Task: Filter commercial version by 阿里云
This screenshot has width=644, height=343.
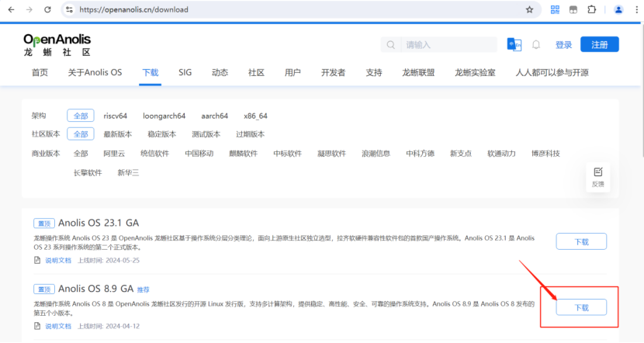Action: click(x=114, y=153)
